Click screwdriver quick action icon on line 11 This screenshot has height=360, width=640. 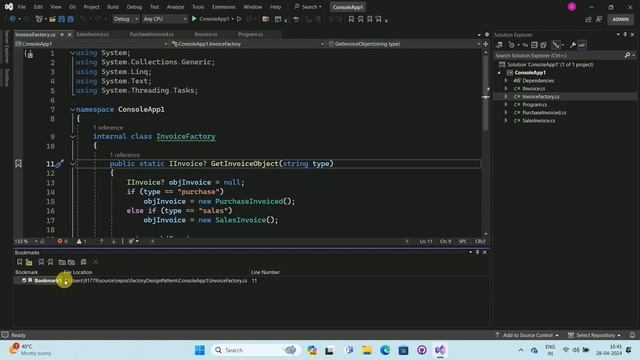pos(59,164)
